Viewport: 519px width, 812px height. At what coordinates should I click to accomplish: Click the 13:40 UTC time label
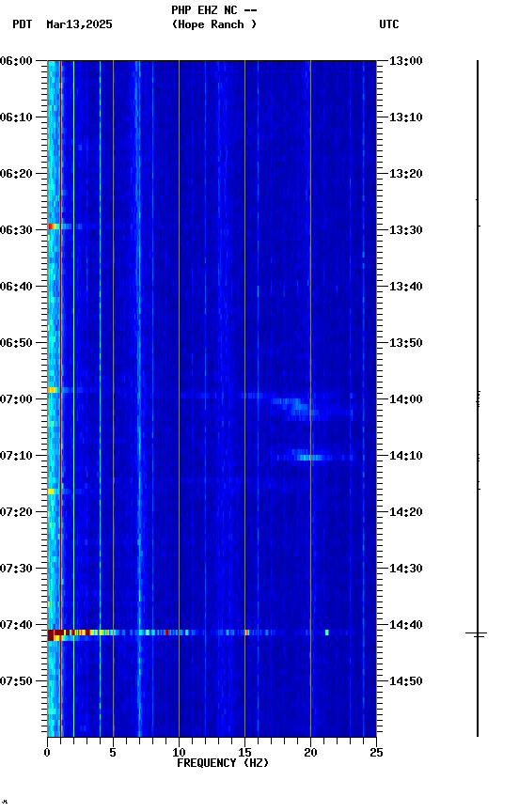click(x=406, y=287)
